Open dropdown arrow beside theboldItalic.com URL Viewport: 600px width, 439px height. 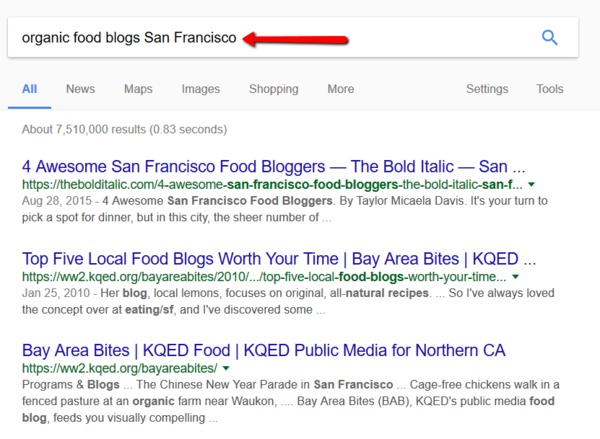click(x=532, y=184)
